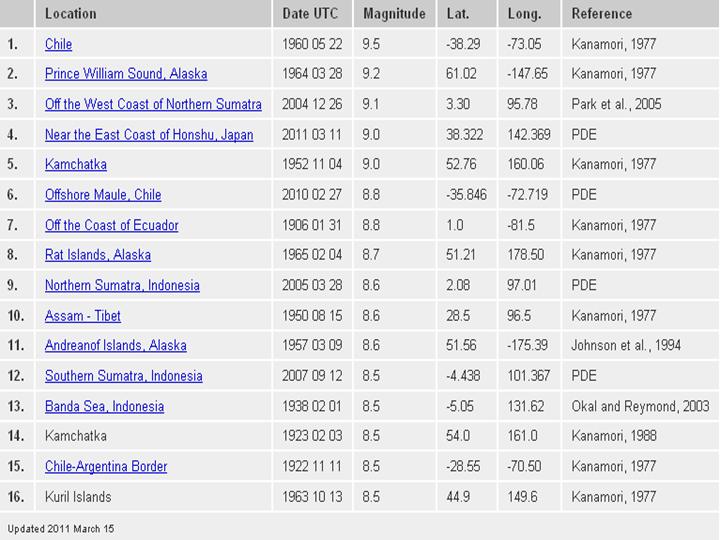Click reference Park et al., 2005

pos(616,104)
